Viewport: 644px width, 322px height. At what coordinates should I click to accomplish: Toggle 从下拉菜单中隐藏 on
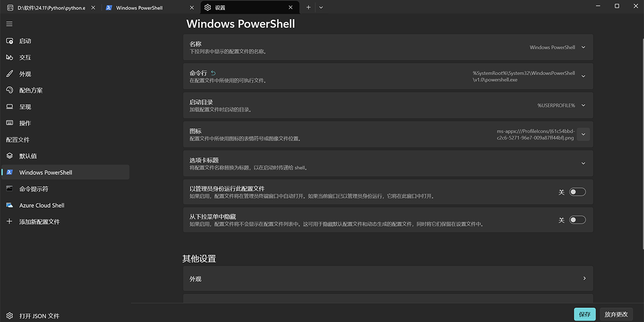pos(577,219)
